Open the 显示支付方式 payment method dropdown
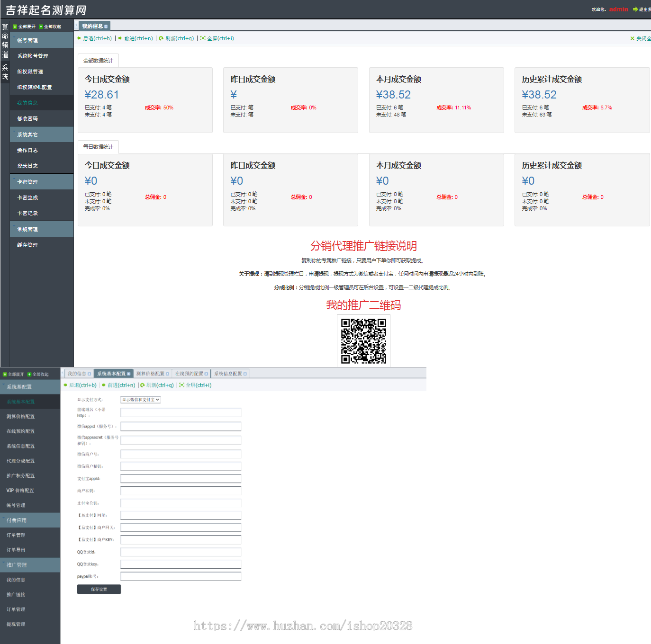This screenshot has height=644, width=651. pyautogui.click(x=140, y=400)
